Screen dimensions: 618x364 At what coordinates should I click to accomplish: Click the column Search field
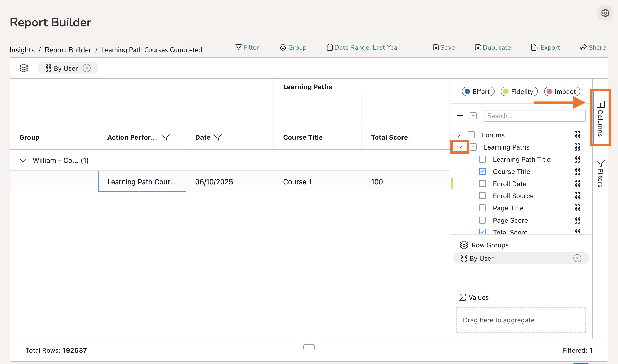coord(534,116)
